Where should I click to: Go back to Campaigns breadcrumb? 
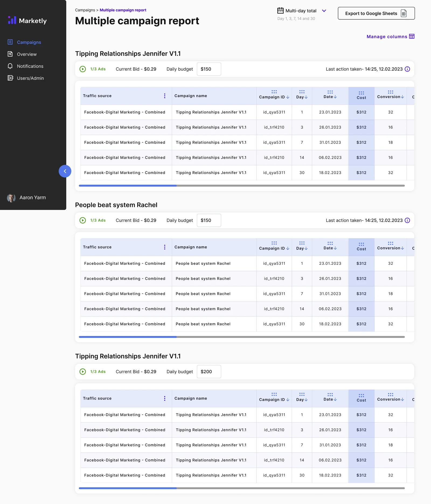point(85,10)
